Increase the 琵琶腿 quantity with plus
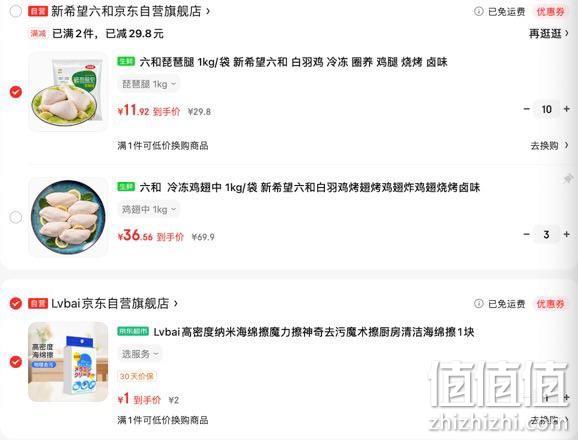The width and height of the screenshot is (578, 440). coord(567,109)
